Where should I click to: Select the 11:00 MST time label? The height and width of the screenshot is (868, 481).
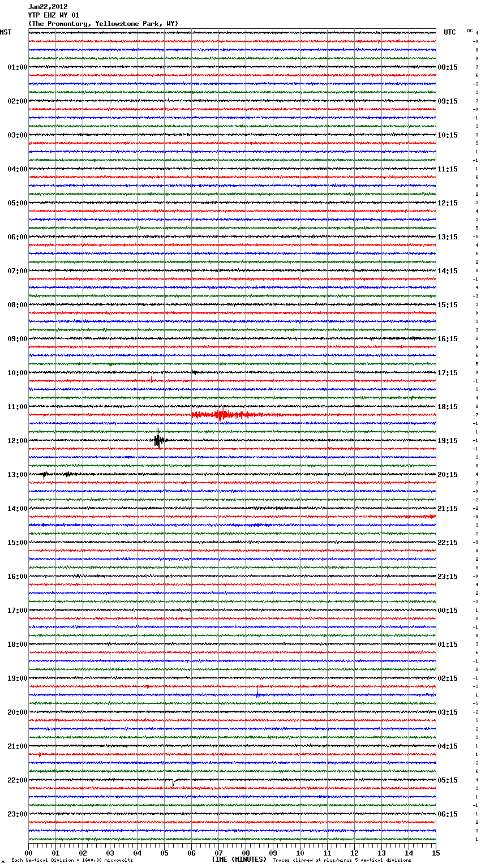click(x=18, y=407)
